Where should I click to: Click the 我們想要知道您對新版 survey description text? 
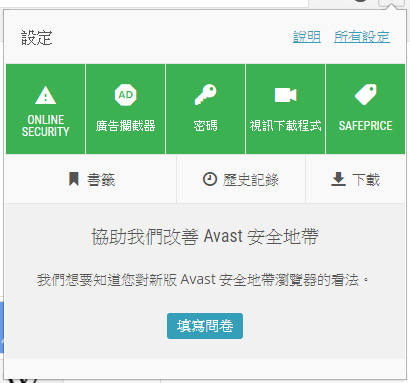[203, 279]
